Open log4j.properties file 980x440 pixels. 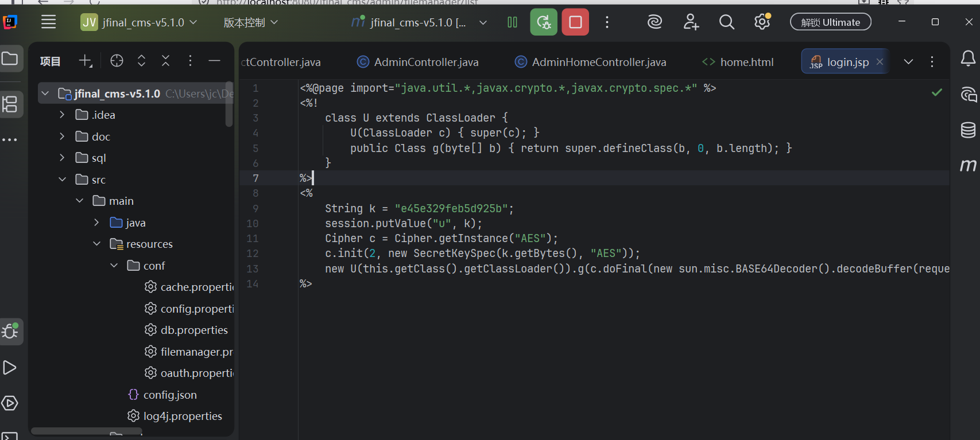[175, 416]
